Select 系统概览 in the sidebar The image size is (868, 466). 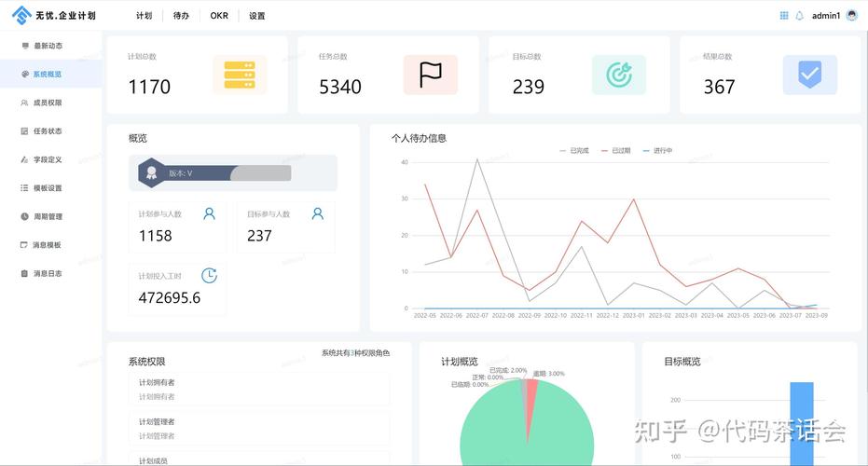pos(50,74)
